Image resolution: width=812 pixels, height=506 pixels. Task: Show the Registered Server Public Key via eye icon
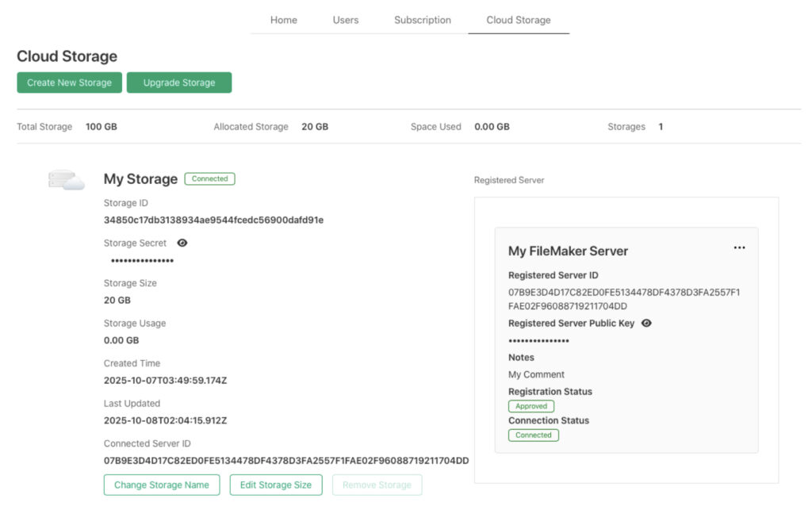click(646, 324)
